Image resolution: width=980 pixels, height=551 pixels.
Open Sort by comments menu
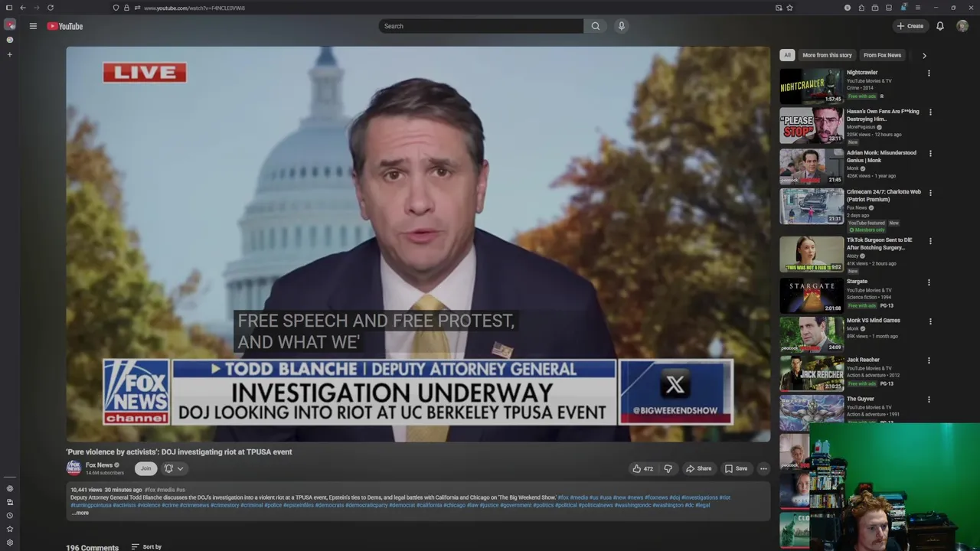click(x=146, y=546)
